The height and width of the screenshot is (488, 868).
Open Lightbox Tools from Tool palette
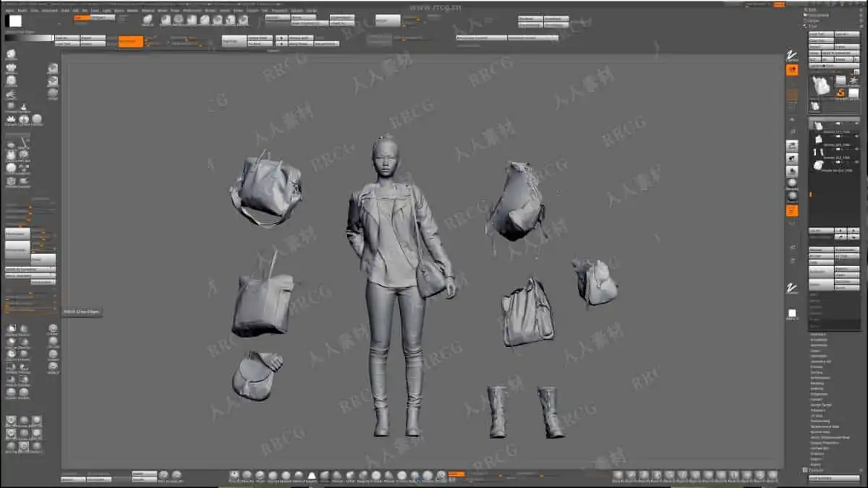(x=834, y=65)
